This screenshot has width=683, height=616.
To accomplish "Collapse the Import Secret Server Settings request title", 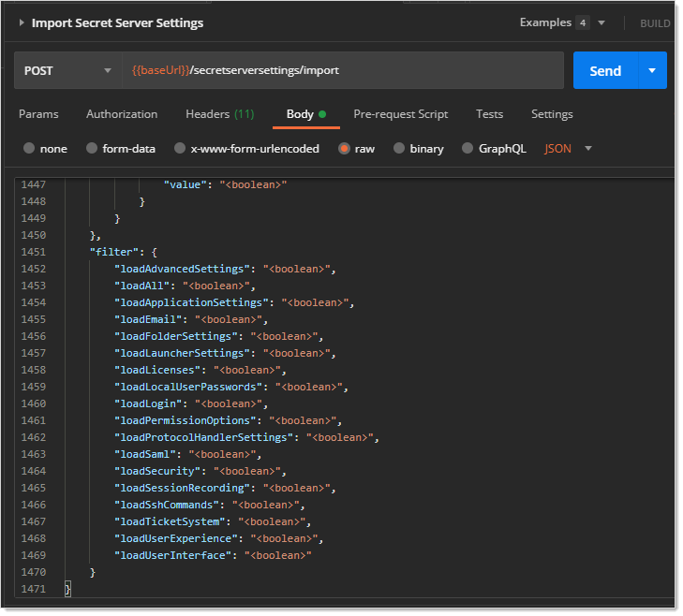I will (22, 22).
